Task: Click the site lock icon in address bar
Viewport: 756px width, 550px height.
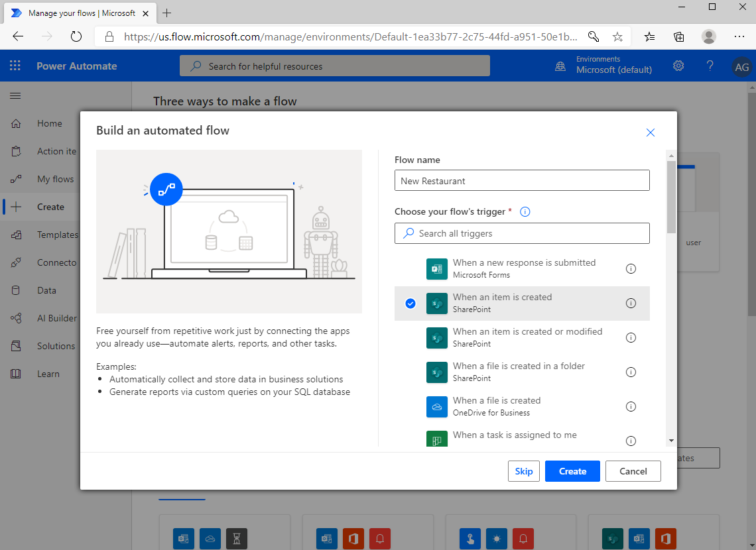Action: click(109, 36)
